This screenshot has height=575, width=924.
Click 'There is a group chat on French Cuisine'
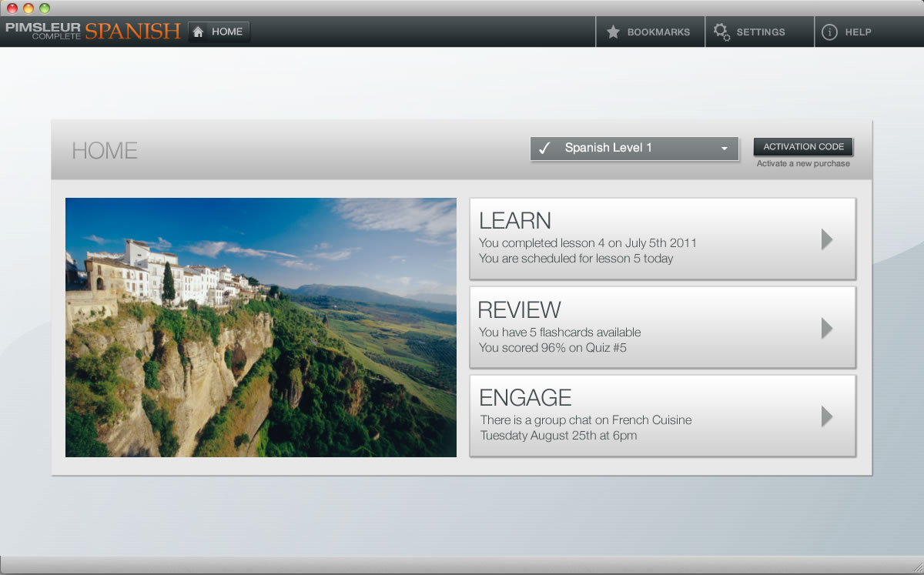(586, 420)
